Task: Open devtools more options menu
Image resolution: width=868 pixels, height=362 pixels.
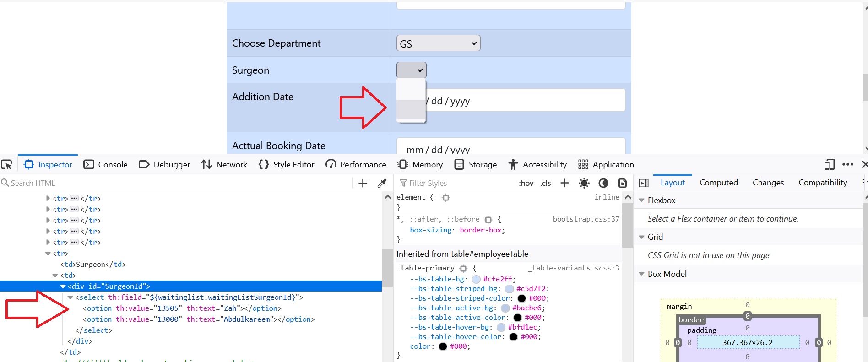Action: [847, 164]
